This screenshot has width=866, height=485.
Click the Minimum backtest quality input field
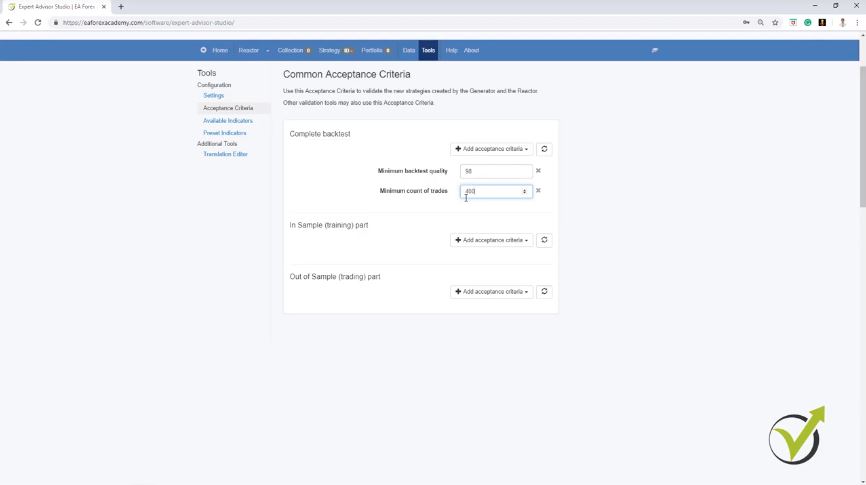point(495,171)
